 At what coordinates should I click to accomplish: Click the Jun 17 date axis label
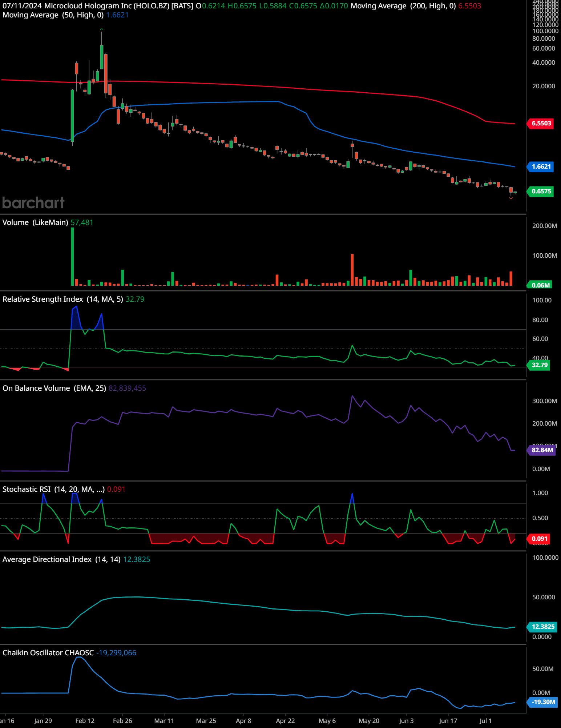(448, 721)
